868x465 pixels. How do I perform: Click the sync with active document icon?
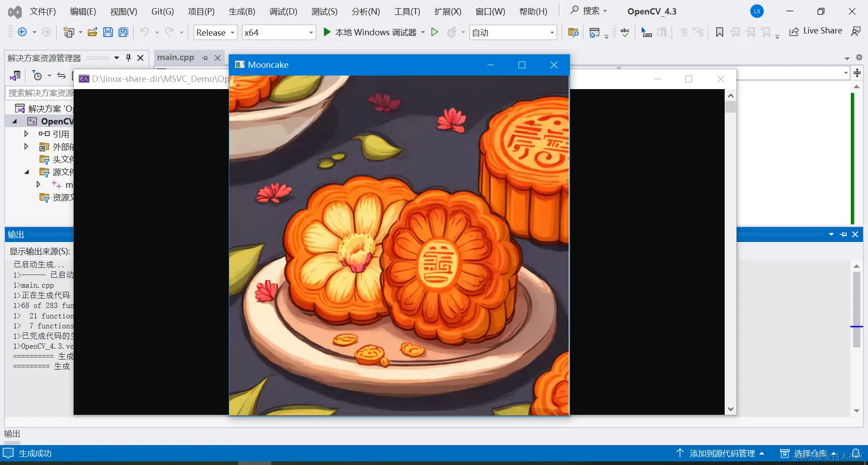click(61, 76)
